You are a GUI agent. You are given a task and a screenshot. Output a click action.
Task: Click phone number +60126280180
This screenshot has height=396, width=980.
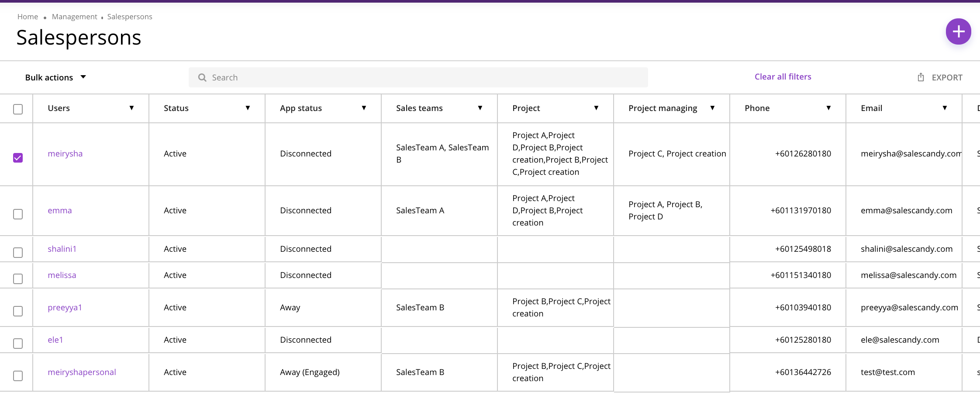click(803, 153)
